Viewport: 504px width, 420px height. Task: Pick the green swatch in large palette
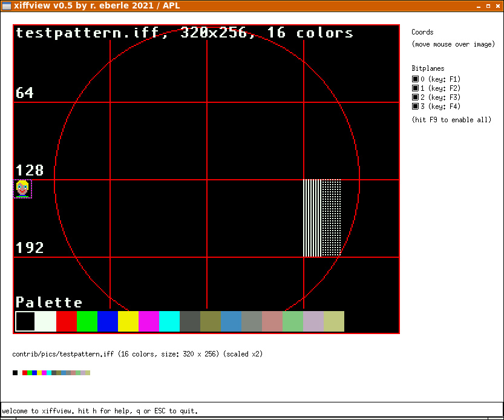pyautogui.click(x=87, y=321)
